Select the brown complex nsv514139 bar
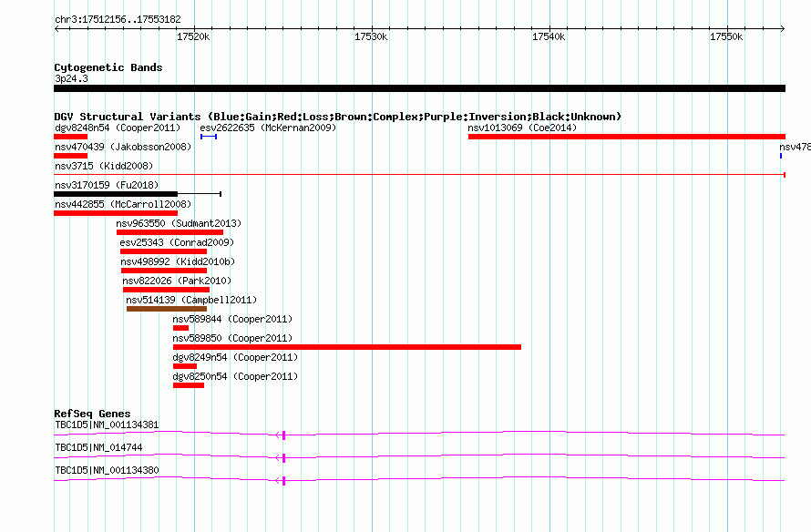811x532 pixels. coord(167,309)
